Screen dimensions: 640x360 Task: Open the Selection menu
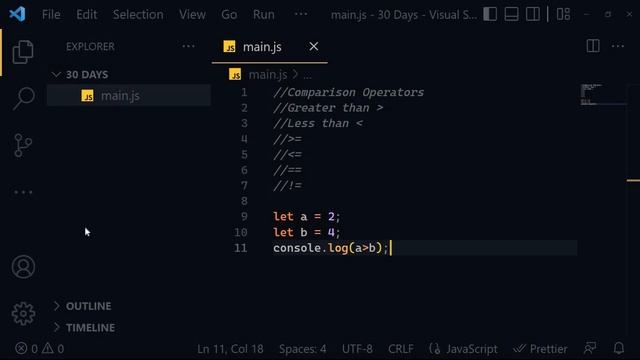click(138, 15)
